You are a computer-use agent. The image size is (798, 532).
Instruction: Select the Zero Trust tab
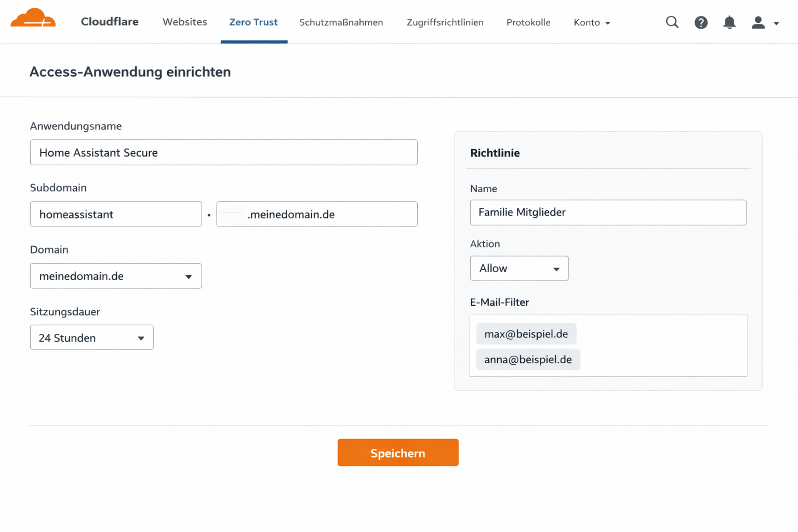pyautogui.click(x=254, y=22)
